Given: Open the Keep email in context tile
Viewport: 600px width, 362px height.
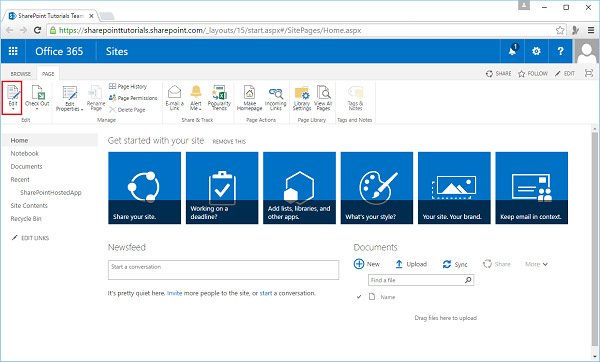Looking at the screenshot, I should pyautogui.click(x=532, y=188).
